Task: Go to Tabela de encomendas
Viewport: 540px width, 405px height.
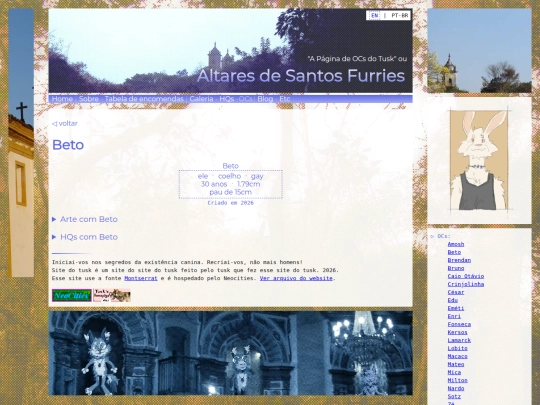Action: tap(144, 99)
